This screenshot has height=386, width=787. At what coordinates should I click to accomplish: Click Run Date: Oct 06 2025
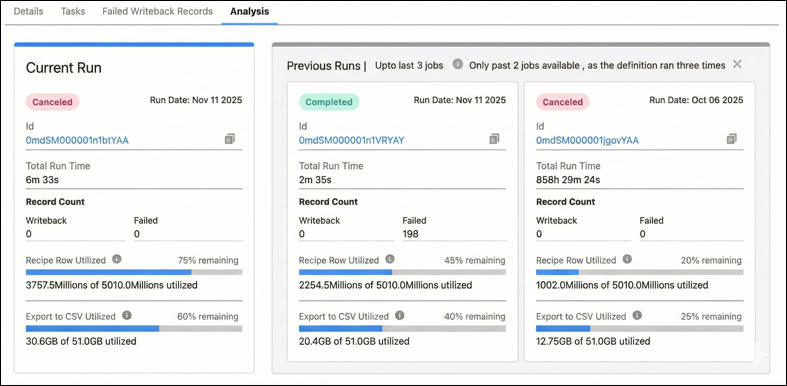click(696, 100)
